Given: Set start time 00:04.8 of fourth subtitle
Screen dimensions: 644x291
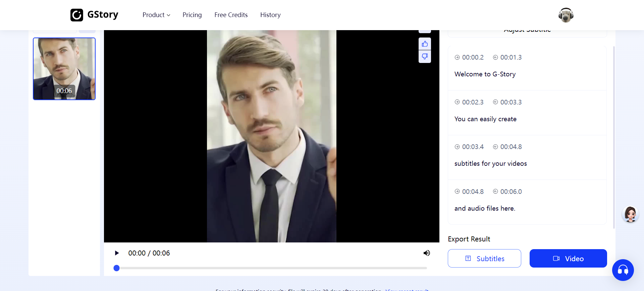Looking at the screenshot, I should click(469, 192).
